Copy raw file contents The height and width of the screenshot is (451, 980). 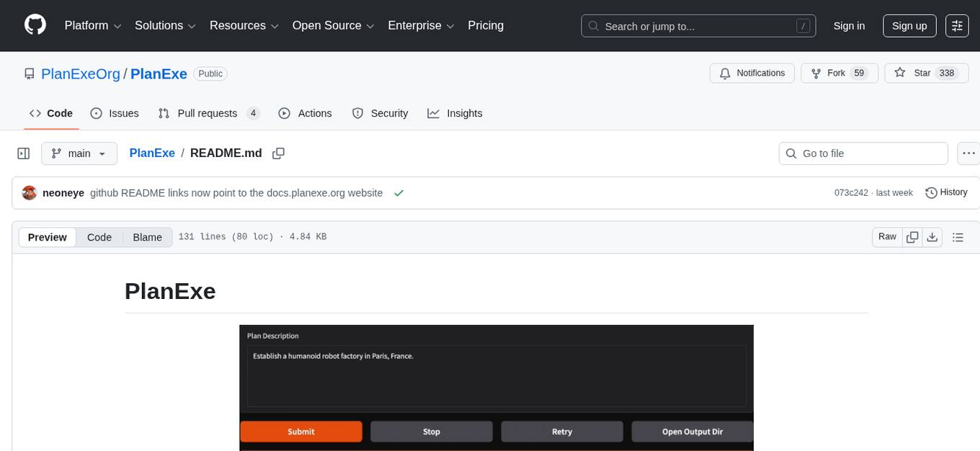(x=912, y=237)
